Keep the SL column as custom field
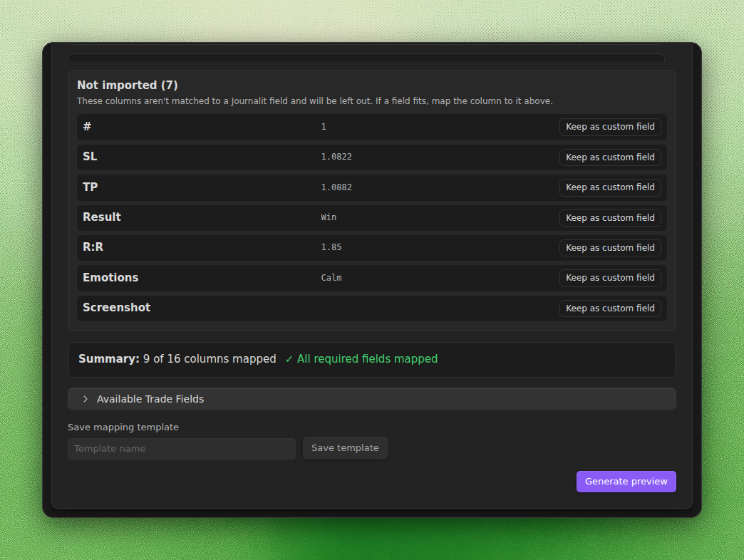Image resolution: width=744 pixels, height=560 pixels. coord(610,157)
